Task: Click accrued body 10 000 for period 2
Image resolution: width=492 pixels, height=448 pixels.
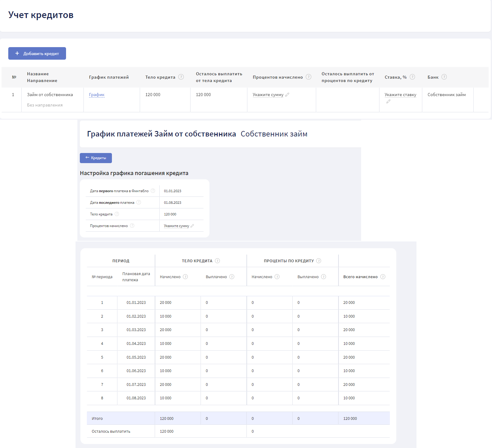Action: pos(165,316)
